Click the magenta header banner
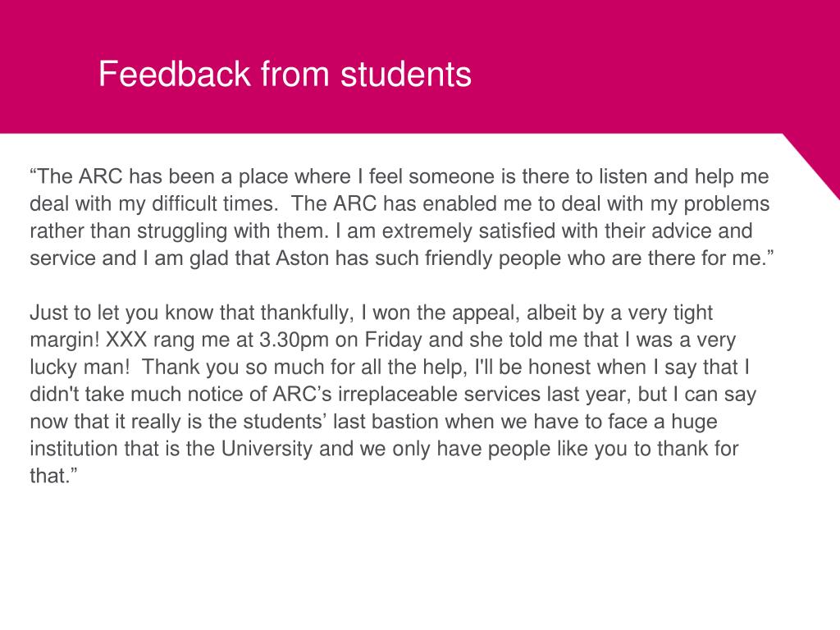The image size is (840, 630). tap(420, 66)
